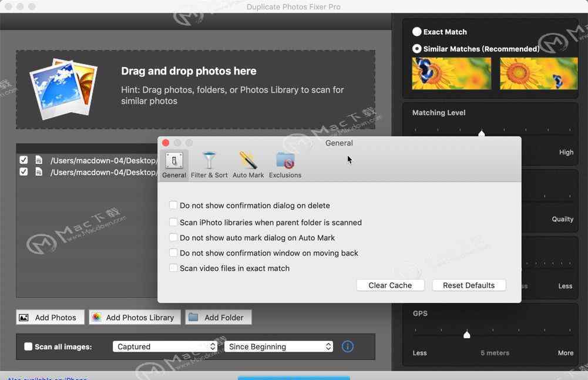The width and height of the screenshot is (588, 380).
Task: Open the General preferences tab icon
Action: click(174, 160)
